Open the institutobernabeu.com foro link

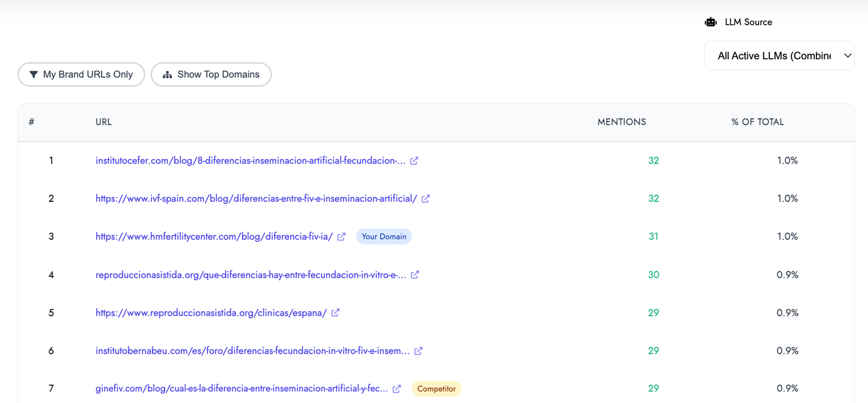click(253, 351)
